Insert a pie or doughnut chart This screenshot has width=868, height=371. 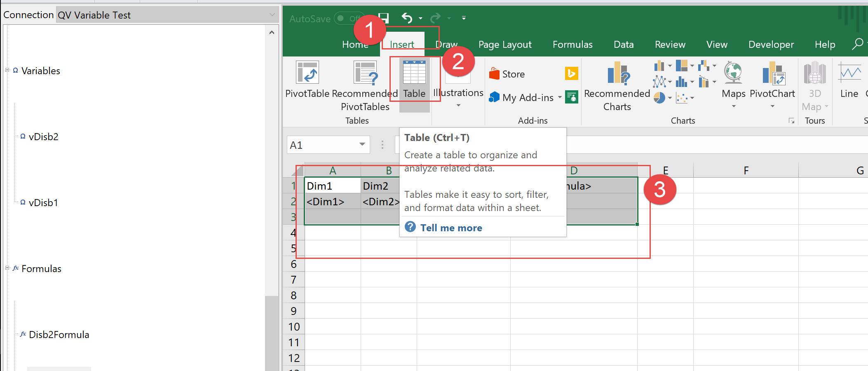(659, 98)
